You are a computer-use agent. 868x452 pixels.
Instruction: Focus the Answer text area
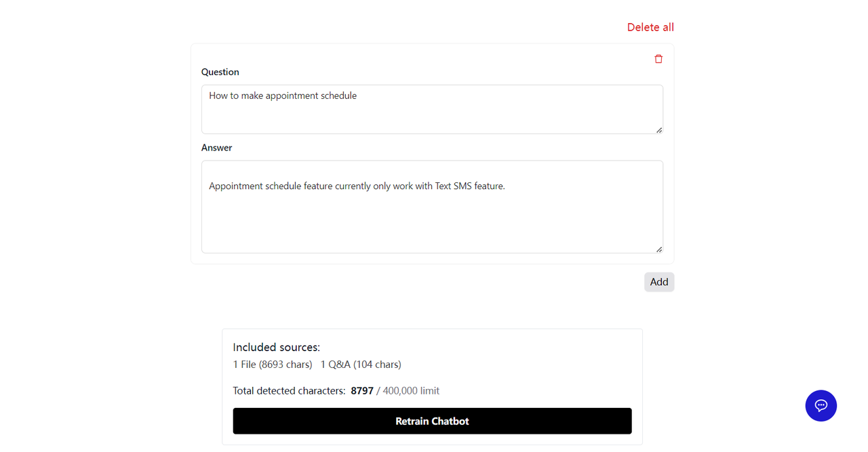[432, 217]
